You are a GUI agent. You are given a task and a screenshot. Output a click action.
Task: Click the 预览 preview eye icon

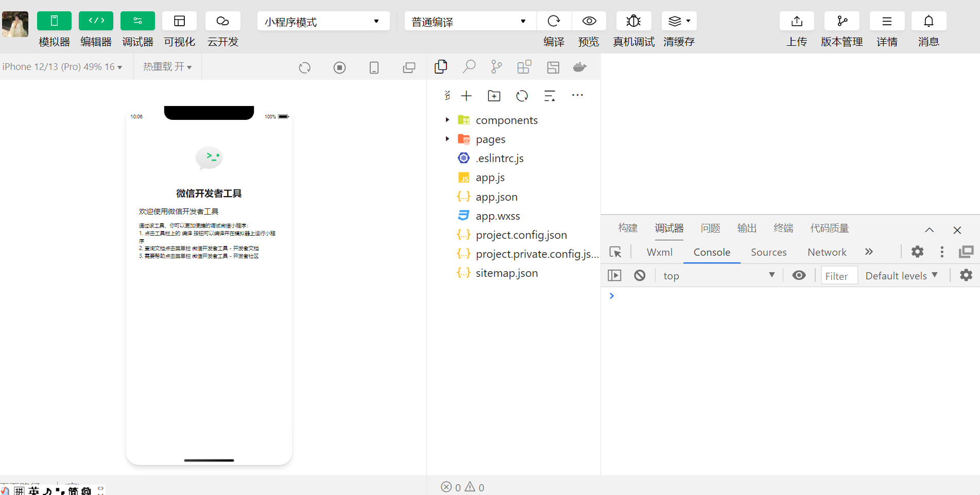589,21
